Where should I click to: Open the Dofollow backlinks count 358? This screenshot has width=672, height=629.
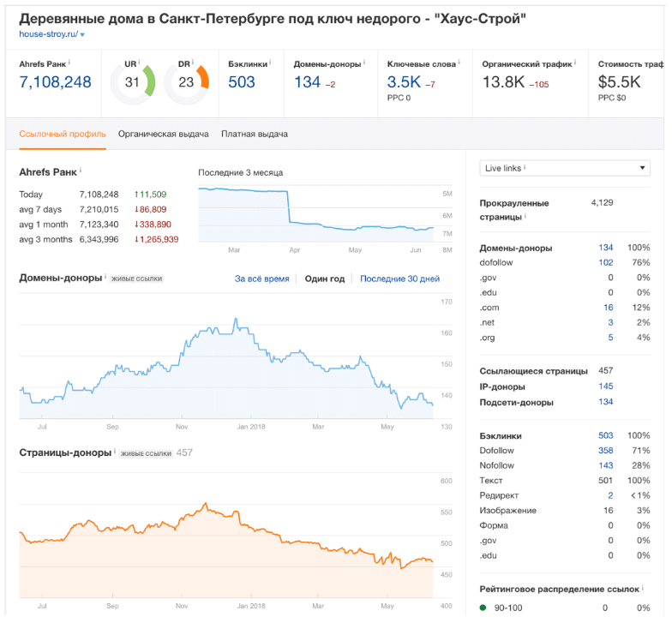click(605, 451)
